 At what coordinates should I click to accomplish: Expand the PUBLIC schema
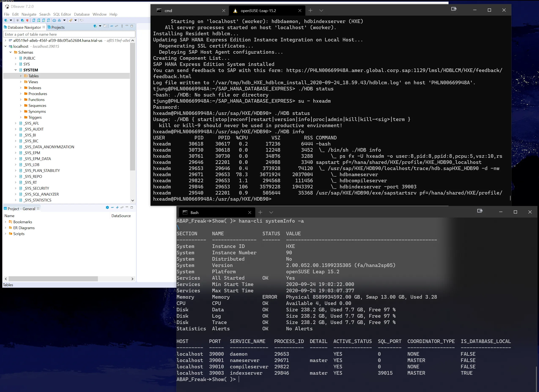pyautogui.click(x=16, y=58)
